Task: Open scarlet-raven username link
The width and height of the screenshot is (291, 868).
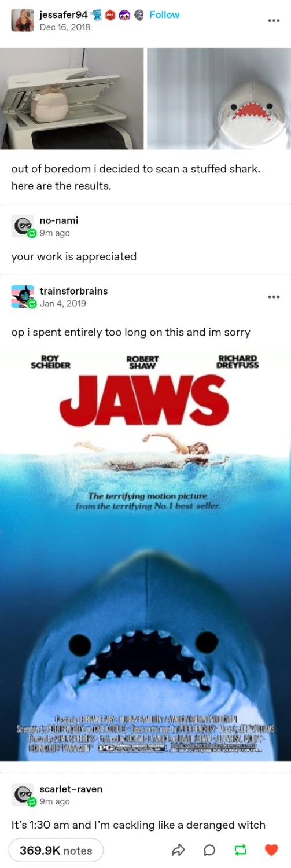Action: click(x=71, y=789)
